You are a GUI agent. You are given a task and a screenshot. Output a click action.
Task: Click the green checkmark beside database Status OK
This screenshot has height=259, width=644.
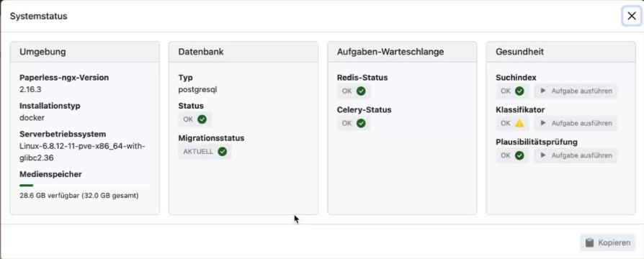click(x=202, y=119)
